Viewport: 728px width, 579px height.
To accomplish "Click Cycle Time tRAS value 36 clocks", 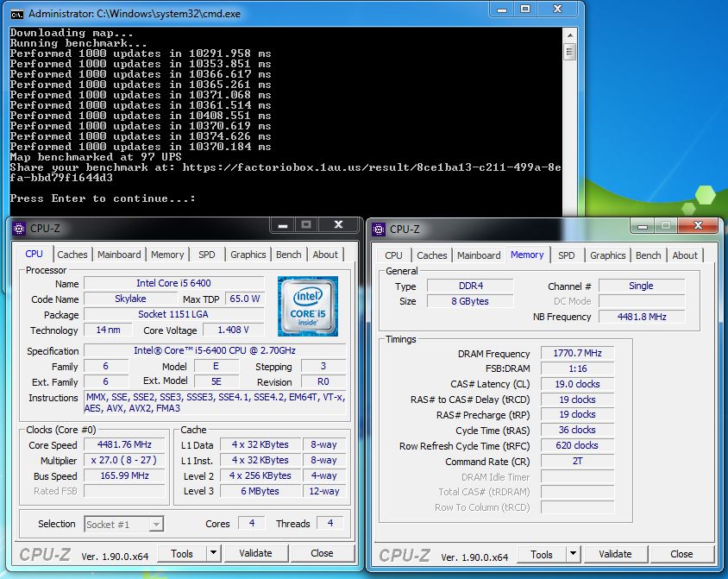I will pos(577,430).
